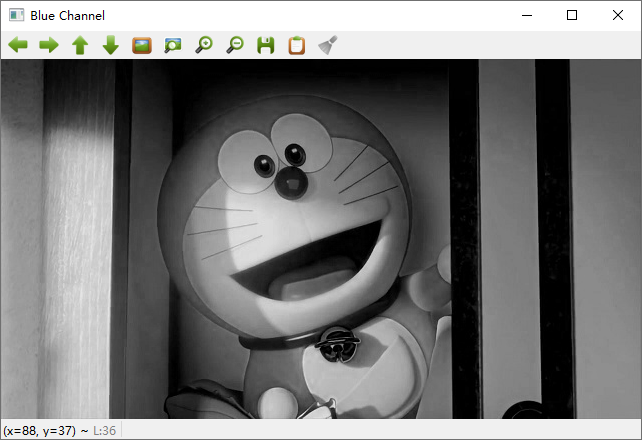The width and height of the screenshot is (642, 440).
Task: Shift the view down with the arrow
Action: pyautogui.click(x=110, y=45)
